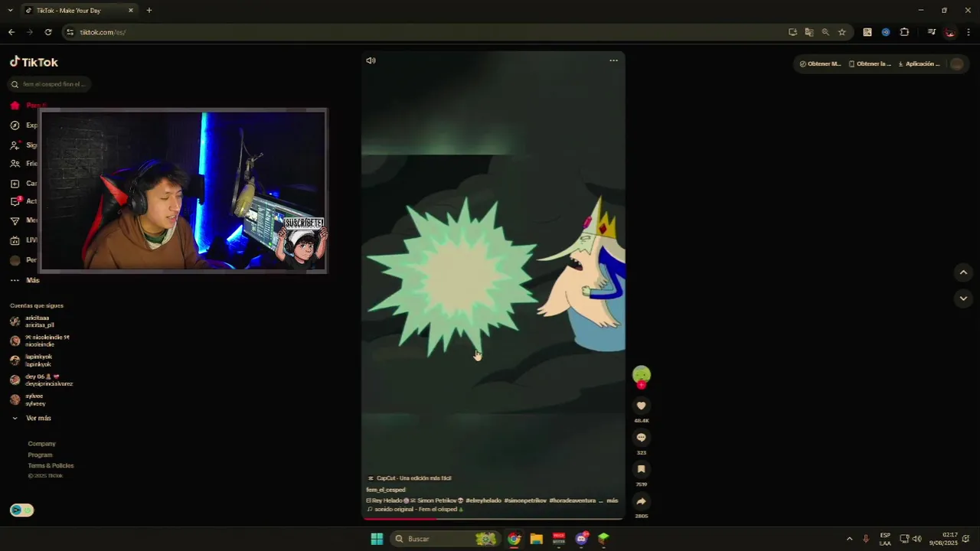Click the Obtener la... app button
The image size is (980, 551).
coord(870,64)
